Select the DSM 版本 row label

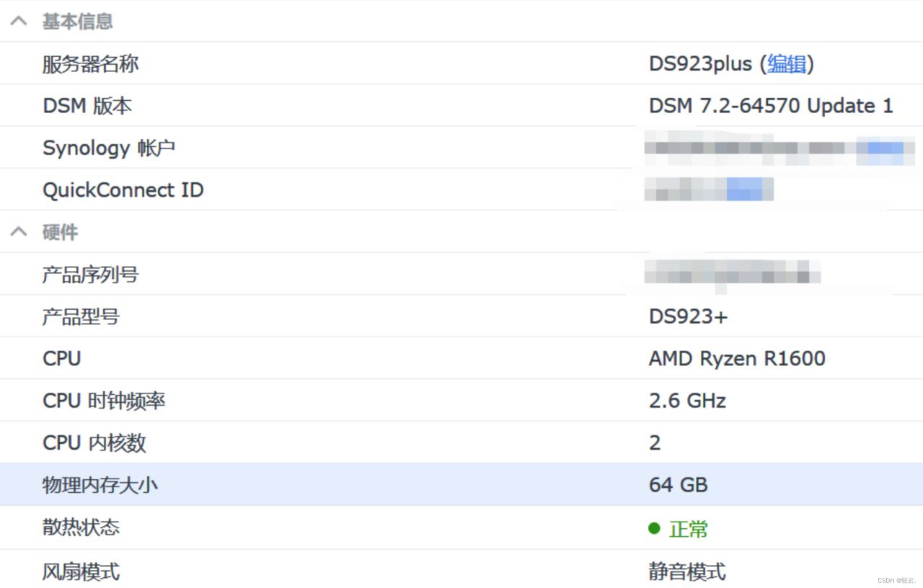pyautogui.click(x=87, y=106)
